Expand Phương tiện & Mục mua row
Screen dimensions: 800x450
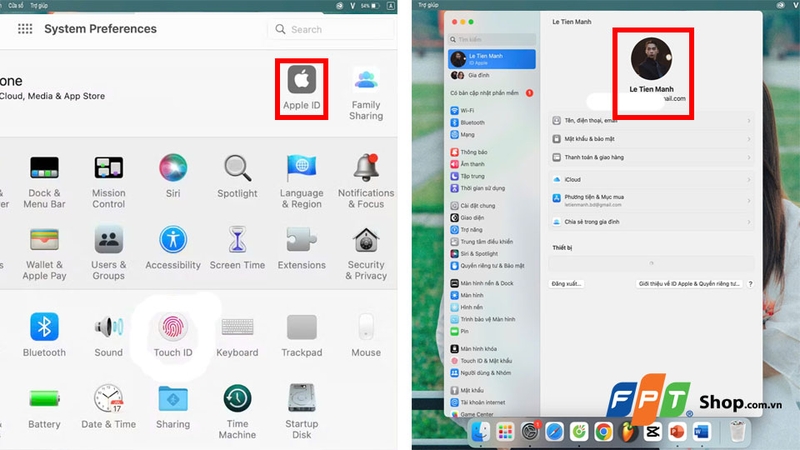652,200
